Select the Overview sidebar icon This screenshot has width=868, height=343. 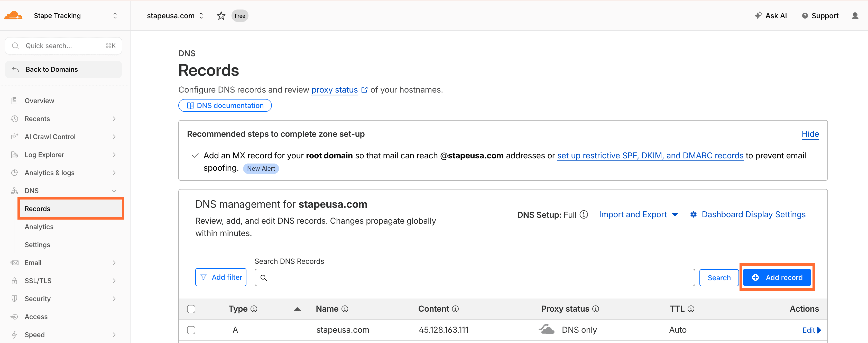click(14, 100)
